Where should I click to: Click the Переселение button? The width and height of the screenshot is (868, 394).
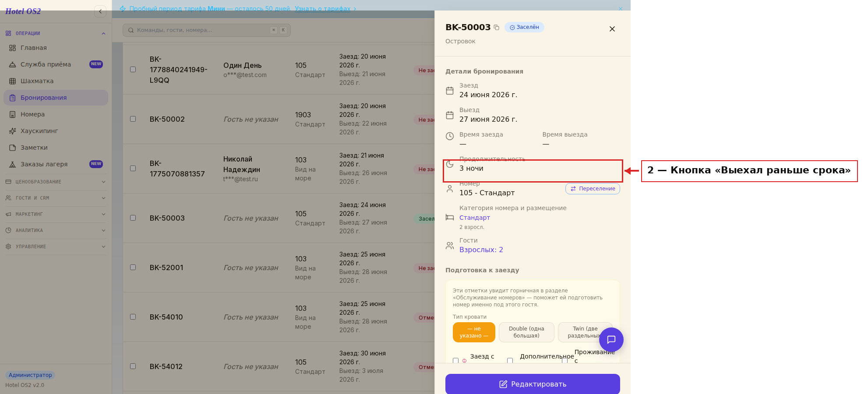593,189
